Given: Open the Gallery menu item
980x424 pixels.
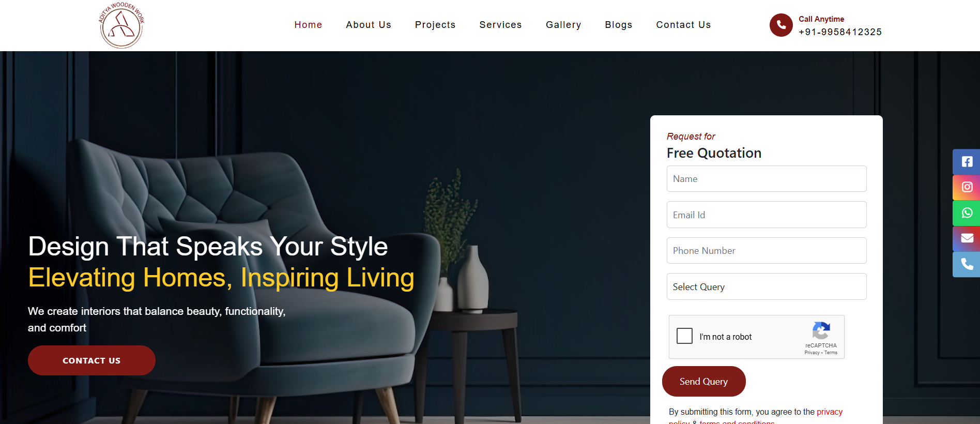Looking at the screenshot, I should click(563, 25).
